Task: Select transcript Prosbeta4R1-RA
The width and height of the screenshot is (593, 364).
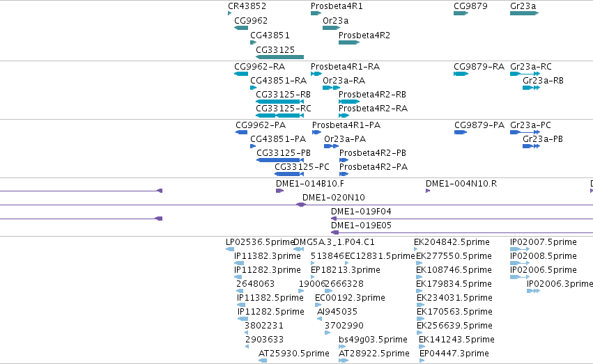Action: [x=316, y=74]
